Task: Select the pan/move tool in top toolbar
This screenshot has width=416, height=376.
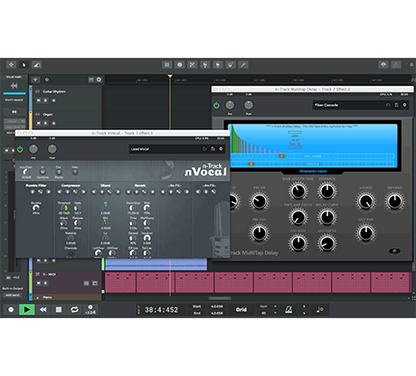Action: [11, 65]
